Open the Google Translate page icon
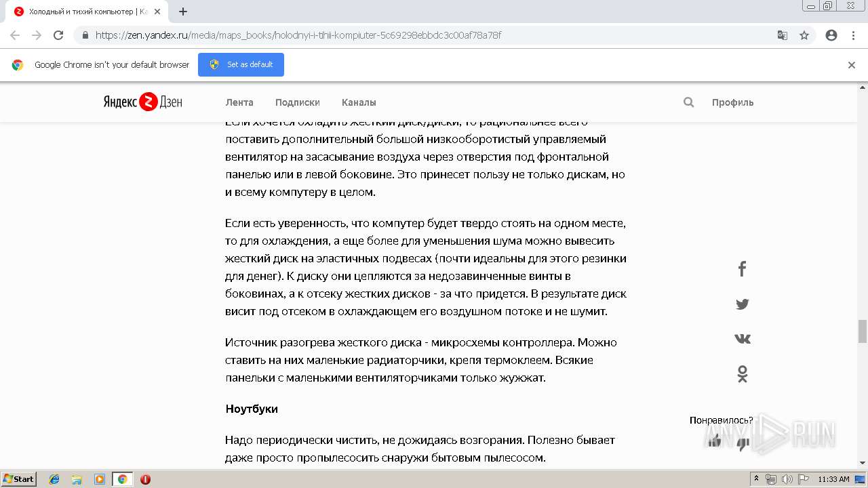 coord(783,35)
